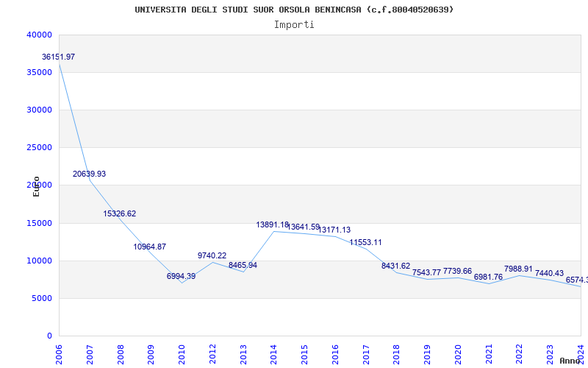Click the x-axis year 2006

(59, 355)
